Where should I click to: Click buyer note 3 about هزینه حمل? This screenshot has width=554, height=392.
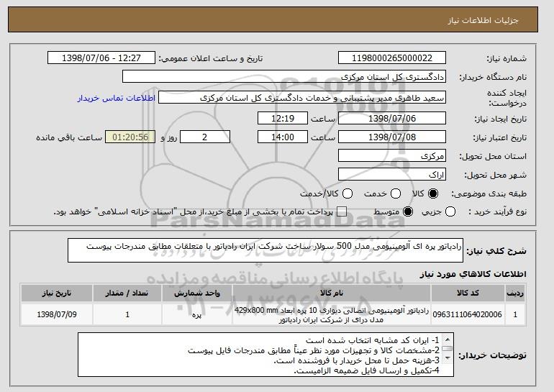tap(356, 360)
